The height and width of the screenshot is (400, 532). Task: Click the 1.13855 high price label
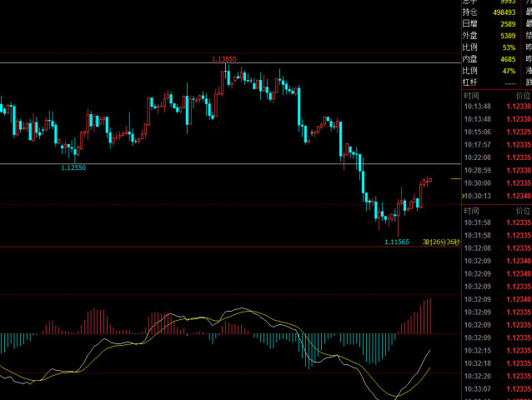(x=223, y=59)
